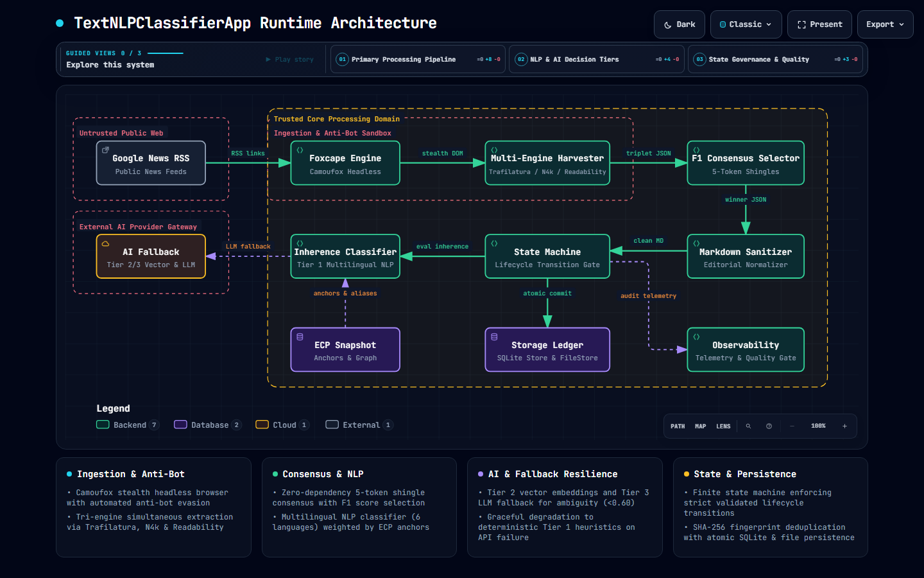924x578 pixels.
Task: Click the 100% zoom level readout
Action: point(818,426)
